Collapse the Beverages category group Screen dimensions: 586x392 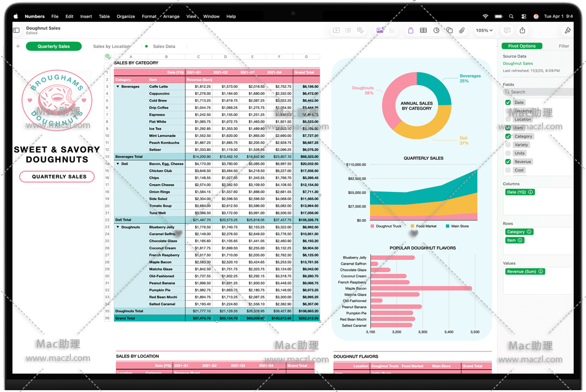click(x=118, y=86)
